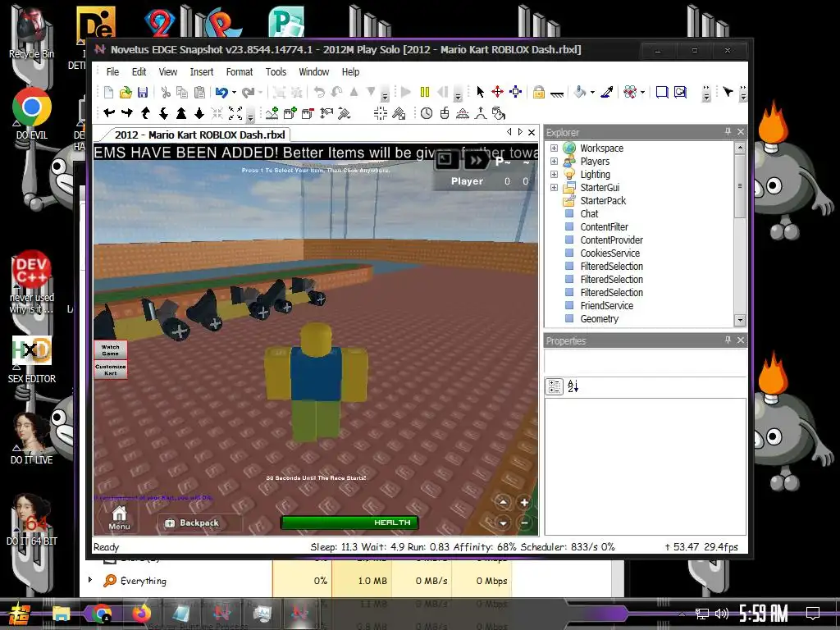The image size is (840, 630).
Task: Open the Edit menu
Action: pyautogui.click(x=139, y=72)
